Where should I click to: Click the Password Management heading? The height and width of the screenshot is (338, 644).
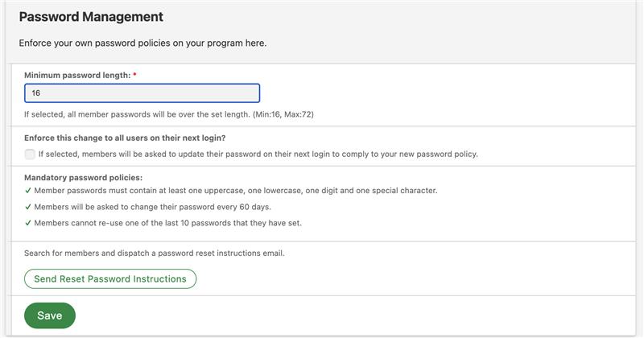pos(91,17)
